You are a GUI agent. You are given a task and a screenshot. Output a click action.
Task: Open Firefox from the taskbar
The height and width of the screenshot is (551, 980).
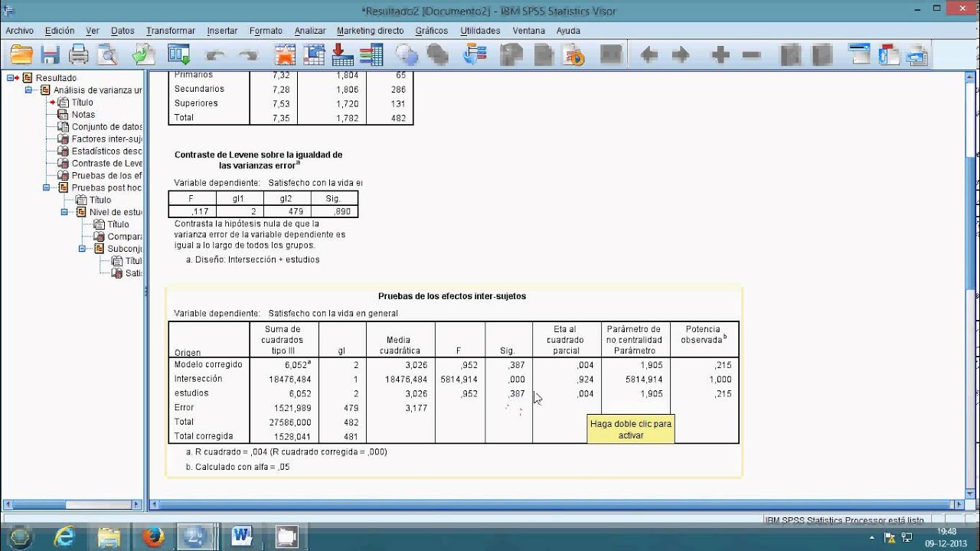pos(154,537)
